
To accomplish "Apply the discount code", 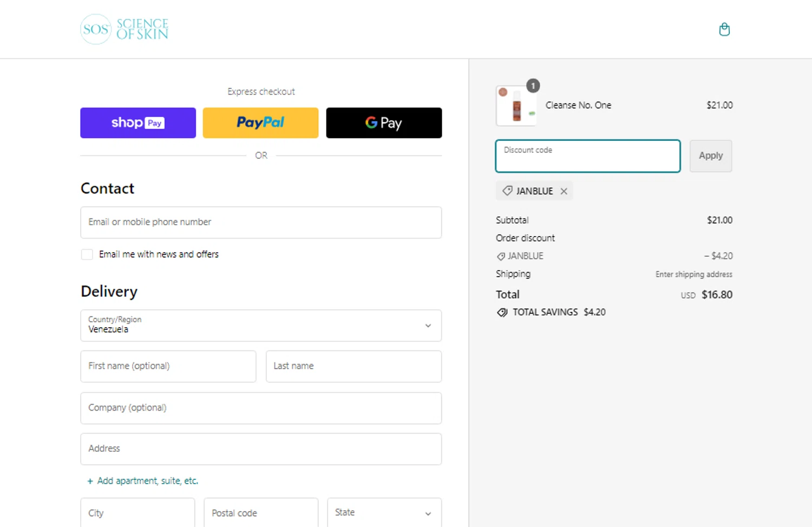I will (x=711, y=156).
